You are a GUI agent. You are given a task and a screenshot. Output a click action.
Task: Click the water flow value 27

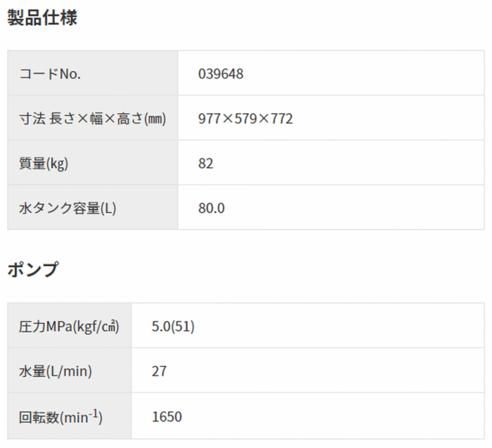[159, 371]
